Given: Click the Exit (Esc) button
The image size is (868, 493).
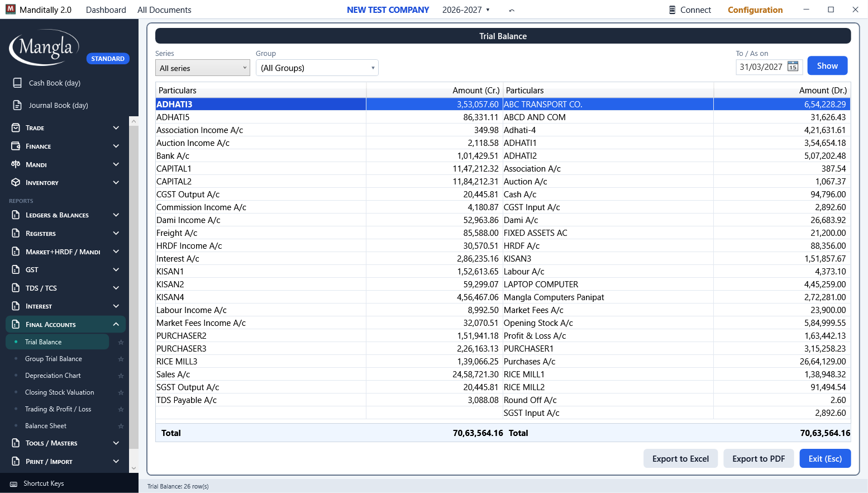Looking at the screenshot, I should pos(825,458).
